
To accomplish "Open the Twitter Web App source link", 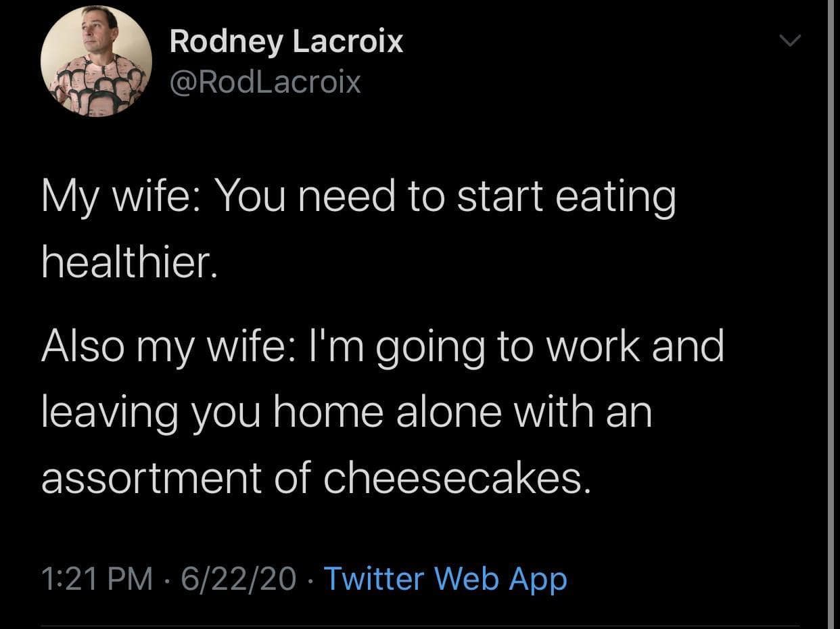I will (445, 579).
